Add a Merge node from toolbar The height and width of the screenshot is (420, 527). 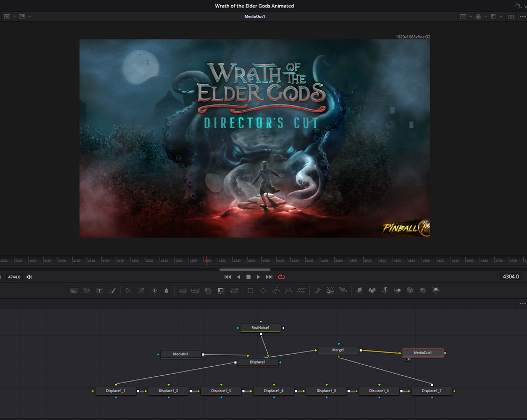tap(182, 291)
